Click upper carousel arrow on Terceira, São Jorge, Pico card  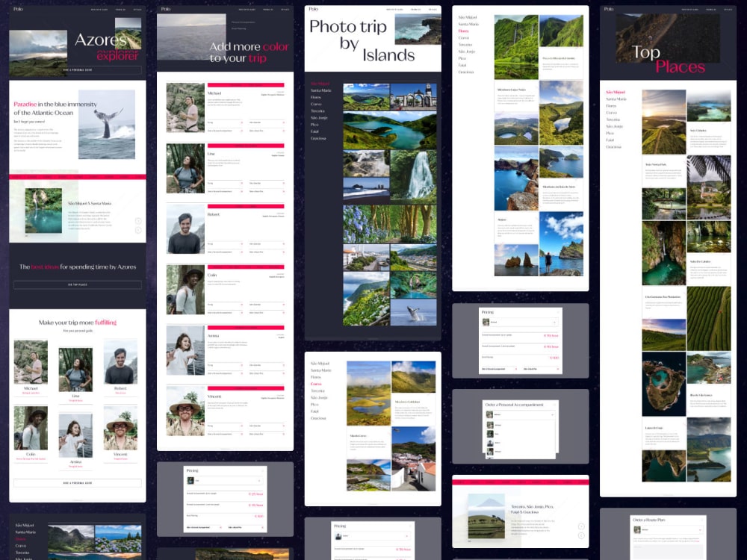[581, 526]
